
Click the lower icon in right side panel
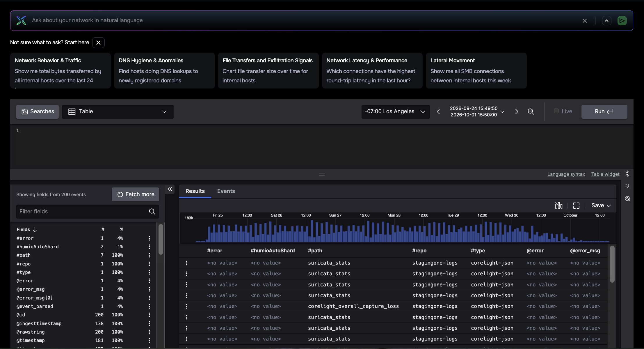coord(627,199)
